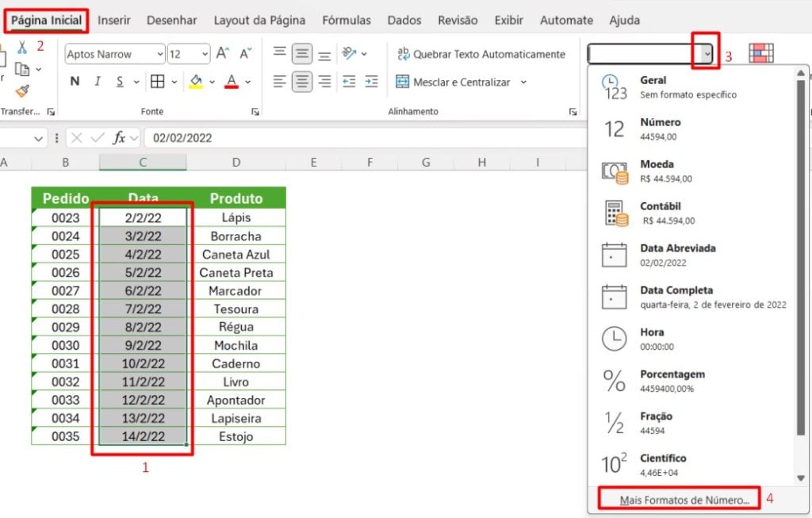
Task: Click the Aumentar Tamanho da Fonte icon
Action: click(x=220, y=51)
